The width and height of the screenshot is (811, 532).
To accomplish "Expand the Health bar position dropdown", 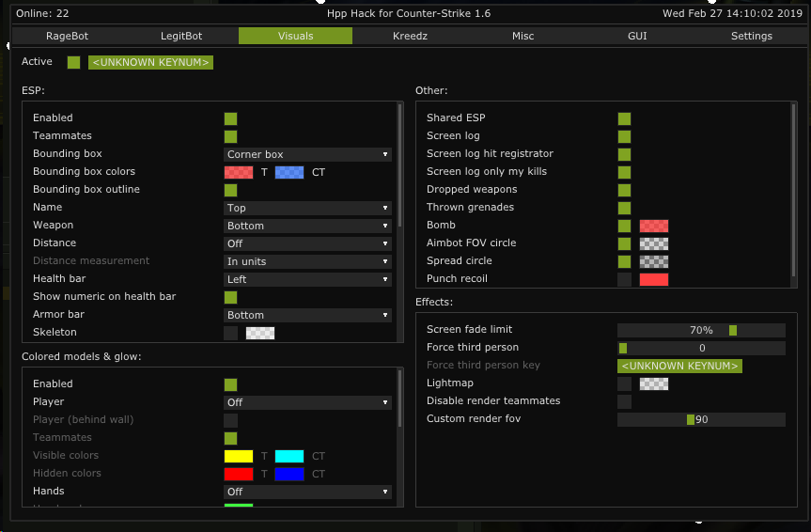I will click(307, 279).
